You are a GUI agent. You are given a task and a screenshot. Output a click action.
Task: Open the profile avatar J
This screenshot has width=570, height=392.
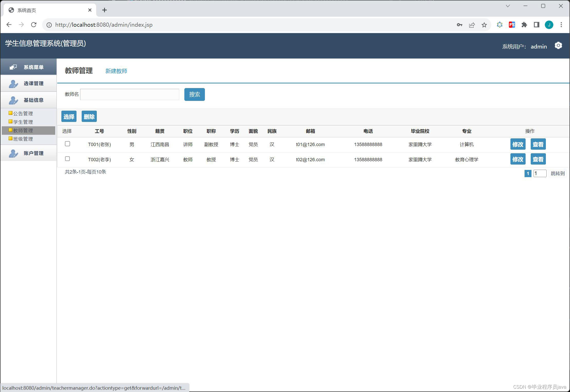(549, 25)
